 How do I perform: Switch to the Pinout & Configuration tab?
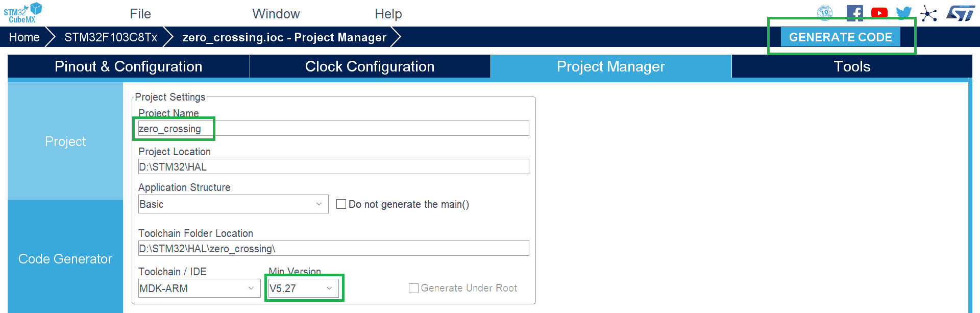click(x=128, y=66)
